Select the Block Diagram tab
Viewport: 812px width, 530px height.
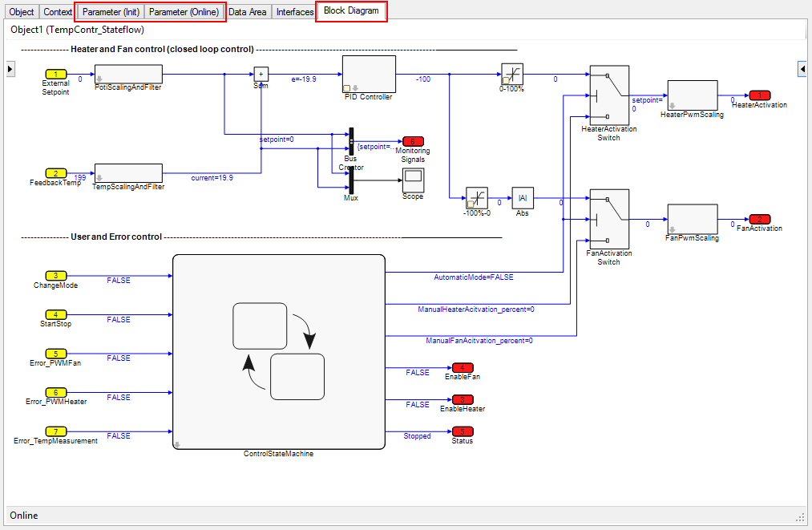[351, 10]
